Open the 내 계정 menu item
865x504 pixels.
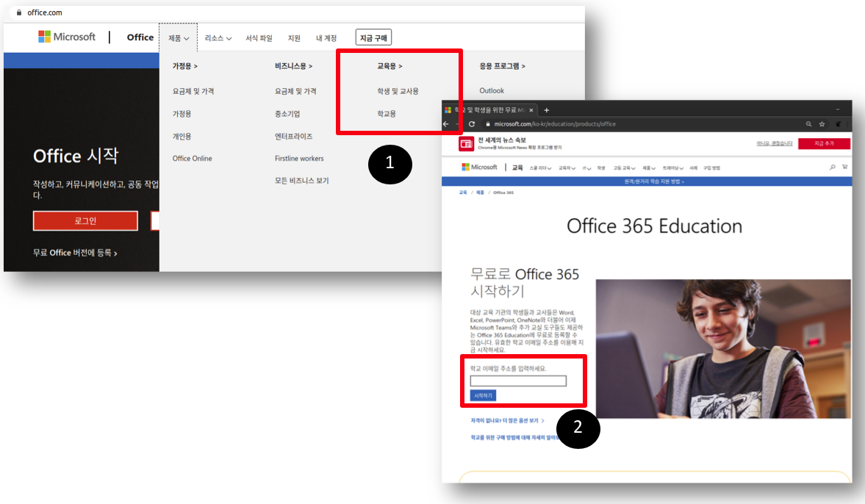click(x=326, y=38)
